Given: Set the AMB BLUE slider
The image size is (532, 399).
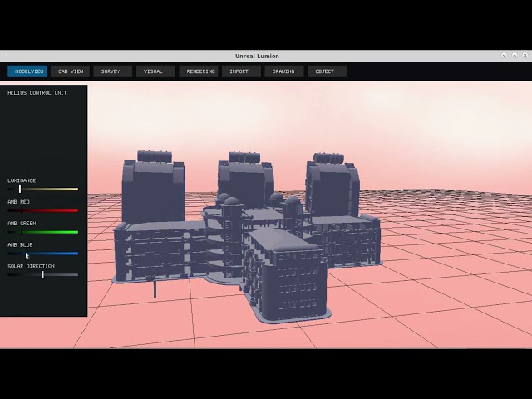Looking at the screenshot, I should click(x=42, y=254).
